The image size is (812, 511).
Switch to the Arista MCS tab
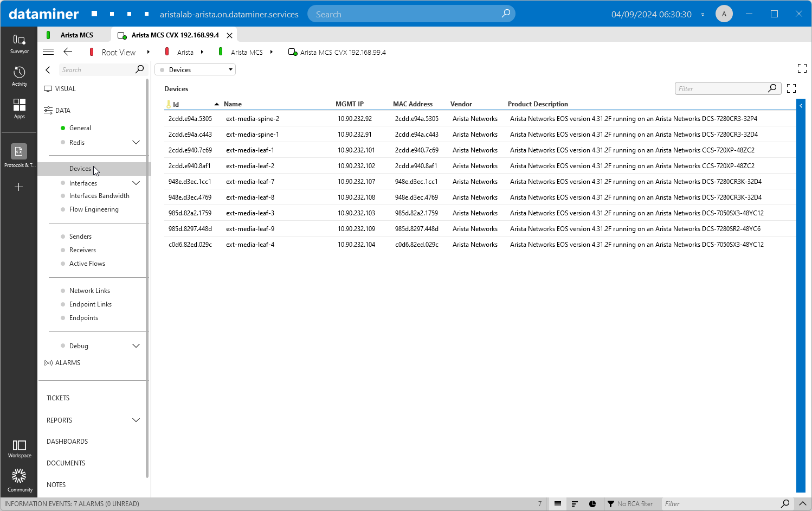[74, 35]
